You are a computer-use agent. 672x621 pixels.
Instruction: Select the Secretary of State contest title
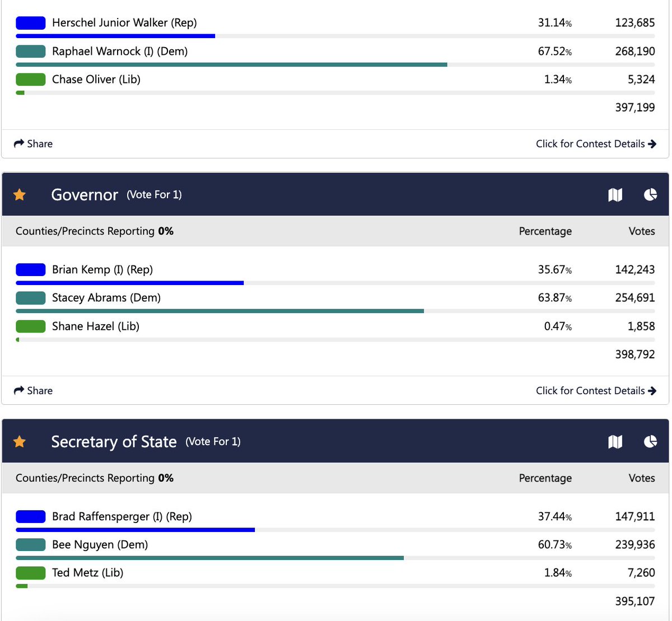(x=114, y=441)
